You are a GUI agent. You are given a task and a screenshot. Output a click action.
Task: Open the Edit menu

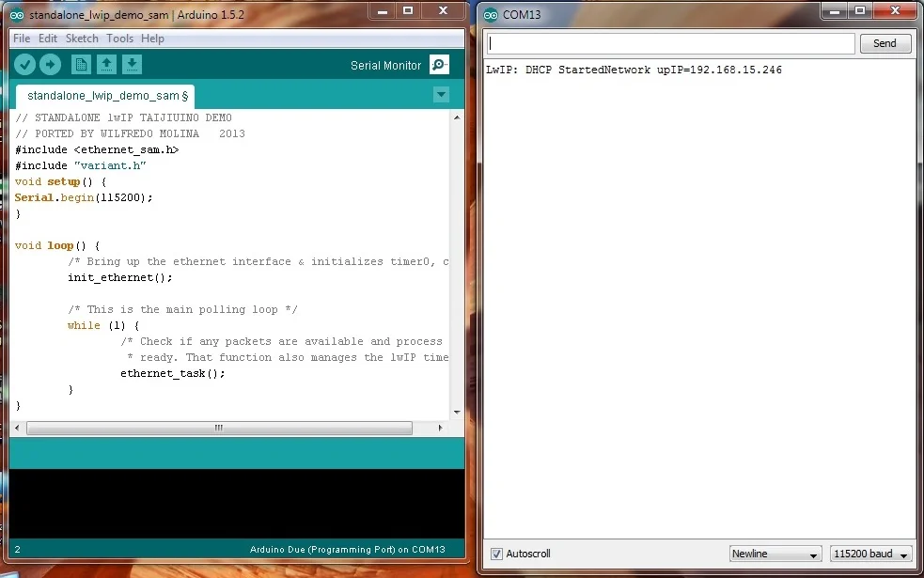click(x=48, y=39)
